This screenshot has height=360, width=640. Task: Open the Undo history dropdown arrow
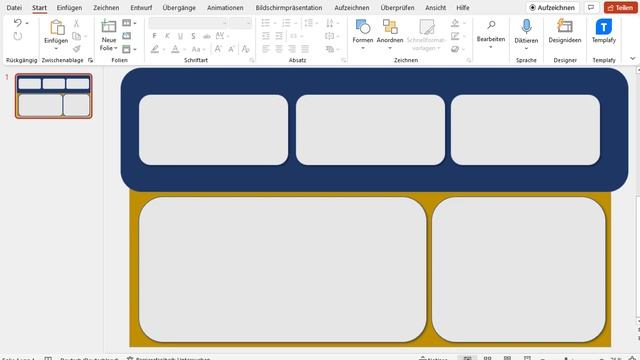pyautogui.click(x=27, y=23)
